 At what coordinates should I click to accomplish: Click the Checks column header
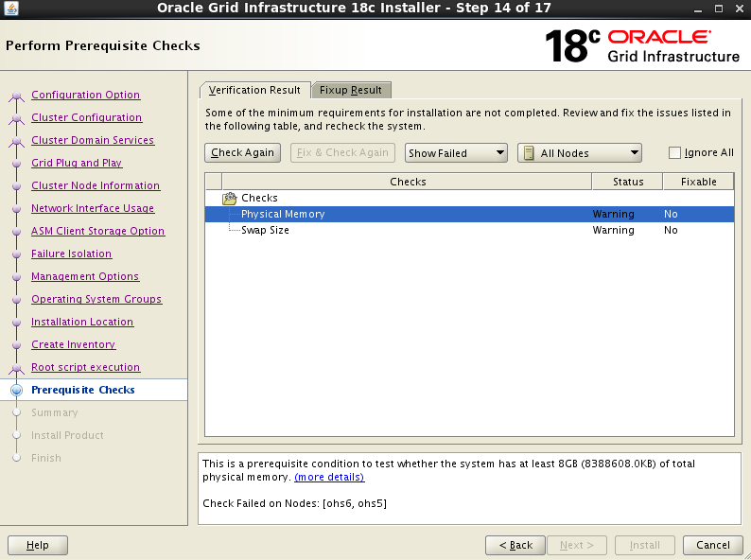(407, 182)
